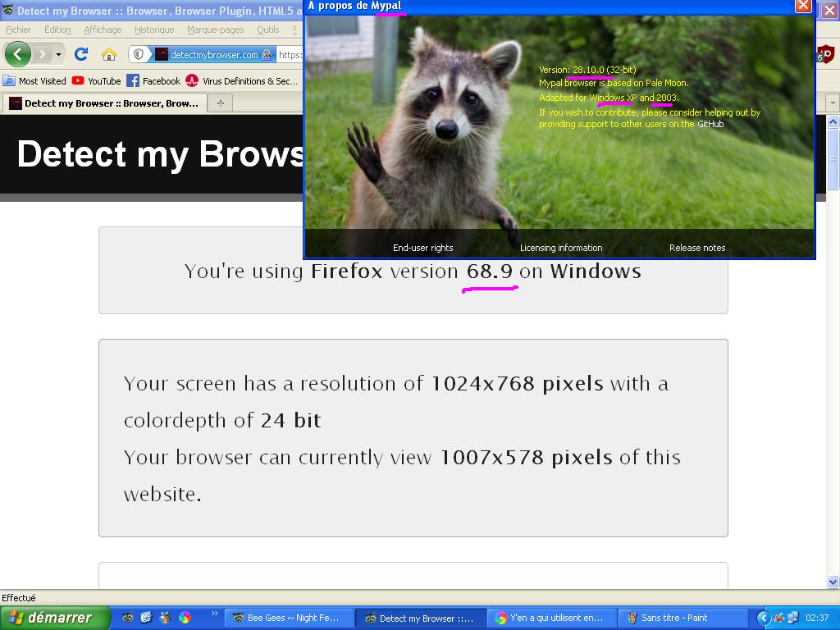Click the GitHub link in the Mypal dialog
Image resolution: width=840 pixels, height=630 pixels.
point(710,124)
